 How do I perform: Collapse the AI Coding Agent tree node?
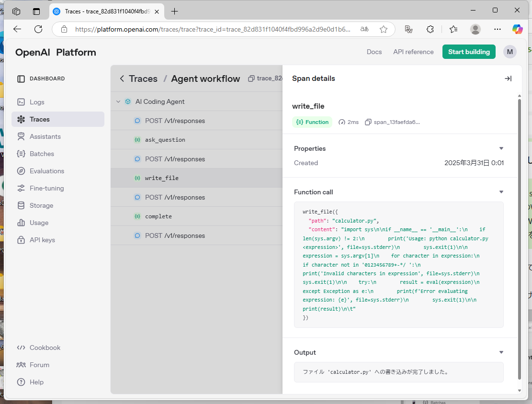point(118,102)
